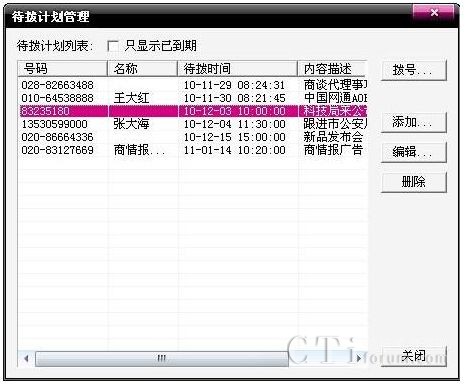Sort by the 待拨时间 column header
The width and height of the screenshot is (465, 384).
click(x=238, y=69)
